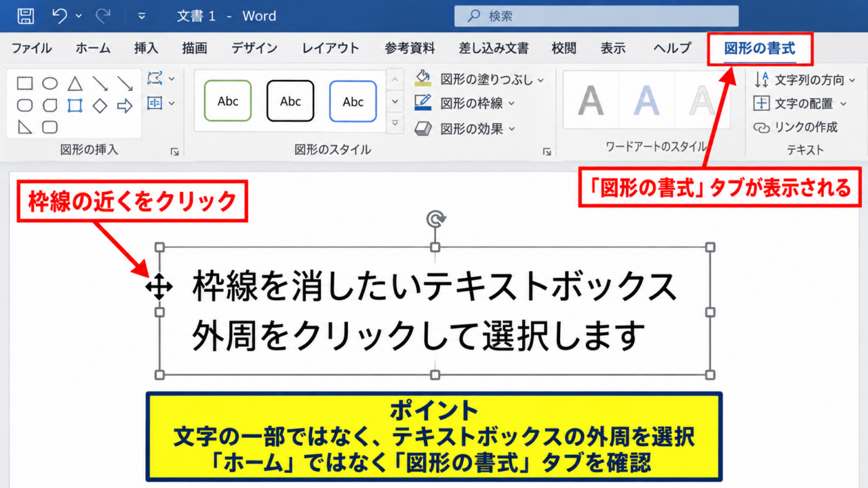Switch to the ホーム tab
The image size is (868, 488).
click(93, 48)
